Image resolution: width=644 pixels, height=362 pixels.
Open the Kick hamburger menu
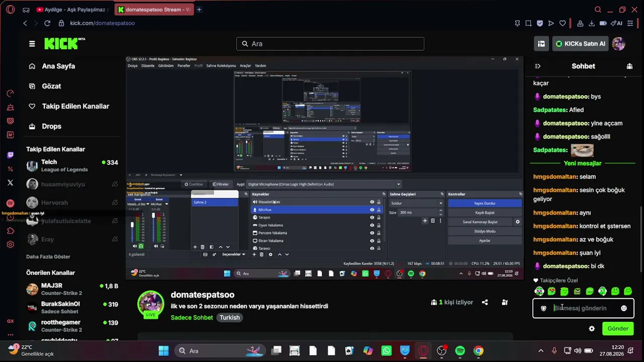click(x=32, y=44)
